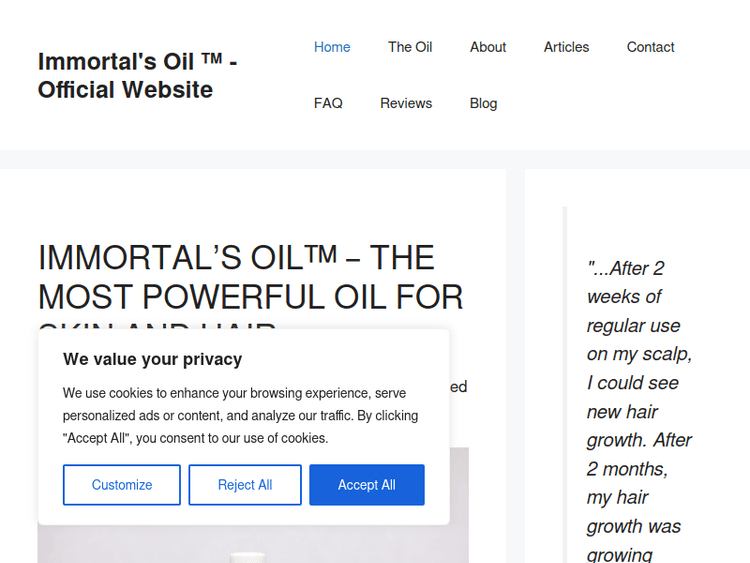Click the 'We value your privacy' heading
This screenshot has width=750, height=563.
(x=153, y=359)
